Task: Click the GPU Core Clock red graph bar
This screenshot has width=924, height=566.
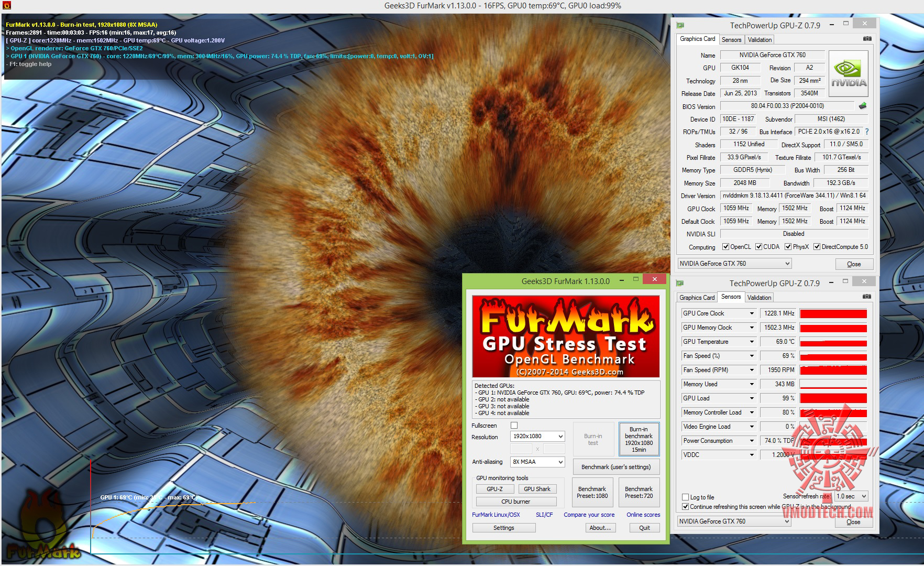Action: [833, 313]
